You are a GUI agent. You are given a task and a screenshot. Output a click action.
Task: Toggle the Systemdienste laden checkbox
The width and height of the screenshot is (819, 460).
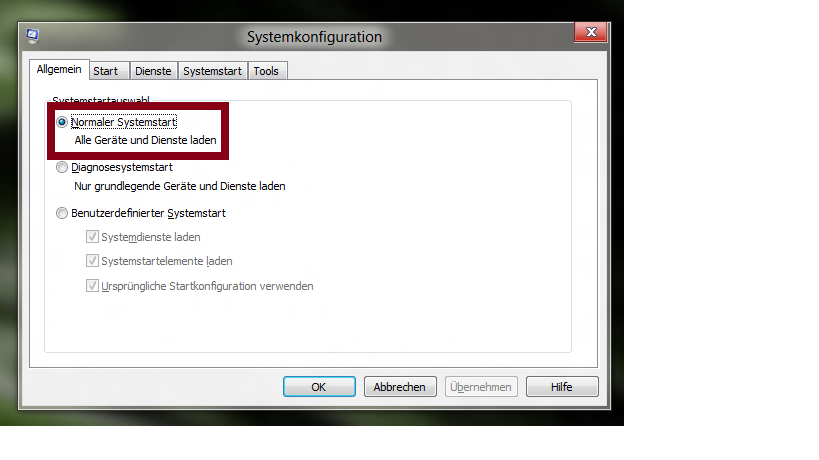tap(92, 237)
